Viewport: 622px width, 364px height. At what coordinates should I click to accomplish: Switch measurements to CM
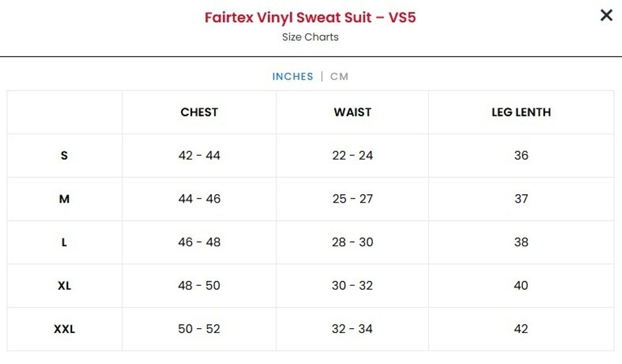(x=339, y=76)
